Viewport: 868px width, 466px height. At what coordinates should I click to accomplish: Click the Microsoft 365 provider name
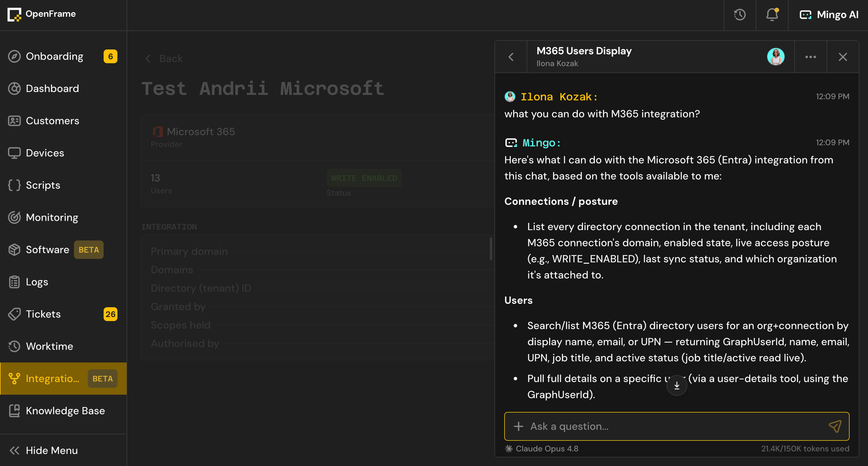[201, 131]
